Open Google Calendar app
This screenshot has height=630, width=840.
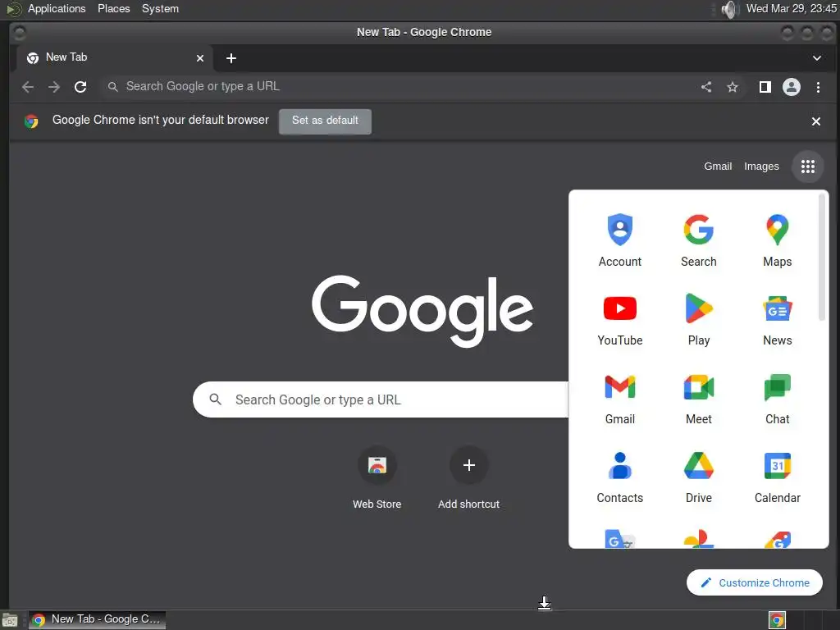pos(778,477)
